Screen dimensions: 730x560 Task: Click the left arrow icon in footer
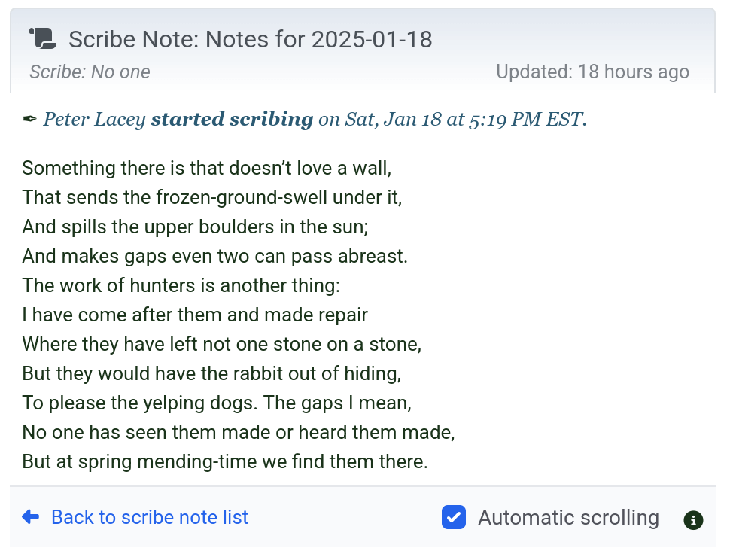point(31,517)
